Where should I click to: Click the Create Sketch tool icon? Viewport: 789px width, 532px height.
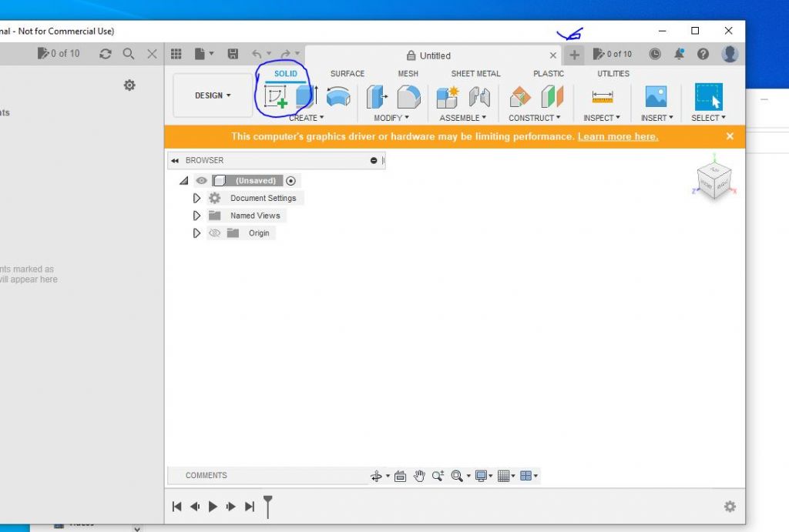coord(276,96)
